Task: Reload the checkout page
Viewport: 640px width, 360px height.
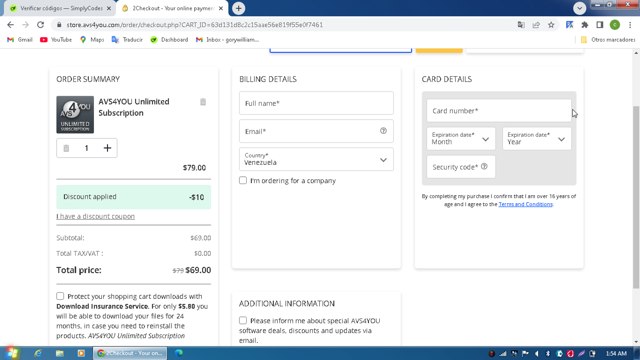Action: click(40, 25)
